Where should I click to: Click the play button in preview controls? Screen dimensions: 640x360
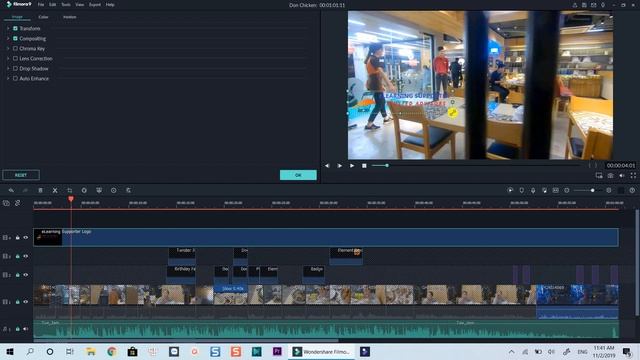352,166
